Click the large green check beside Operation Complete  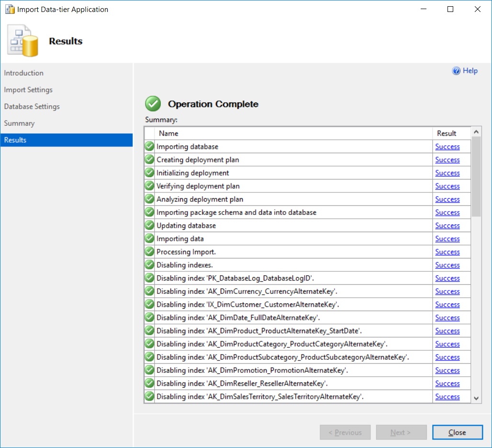coord(153,103)
